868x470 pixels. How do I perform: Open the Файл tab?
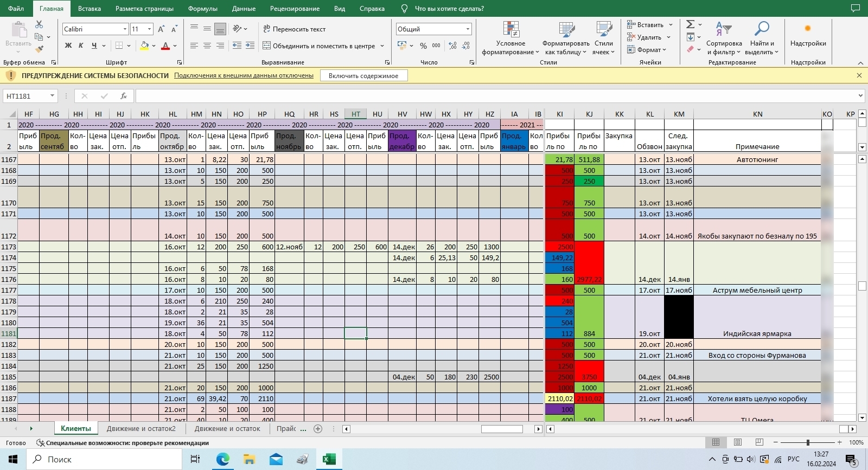click(x=16, y=9)
